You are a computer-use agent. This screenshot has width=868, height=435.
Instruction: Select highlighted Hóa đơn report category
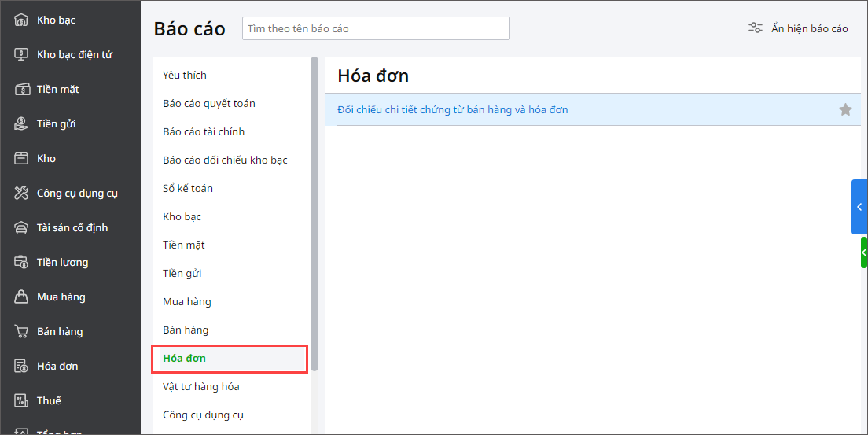click(230, 359)
